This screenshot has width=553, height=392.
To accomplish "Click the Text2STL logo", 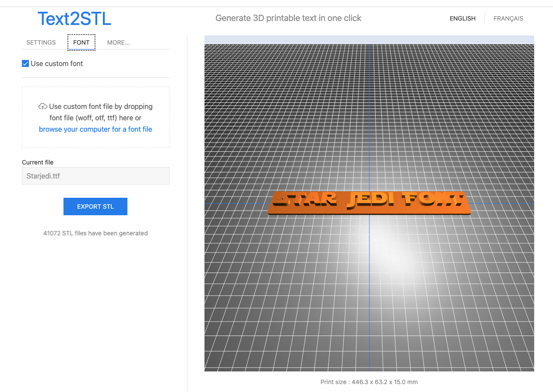I will 74,18.
